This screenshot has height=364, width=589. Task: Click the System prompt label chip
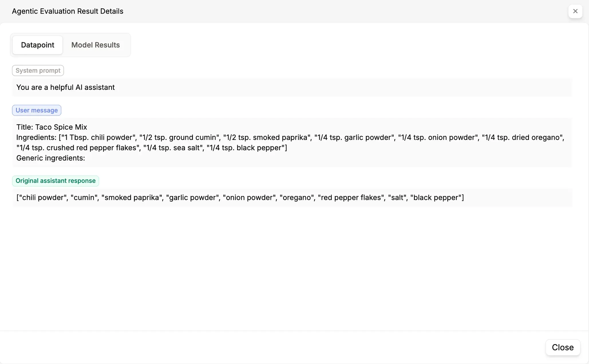click(x=38, y=70)
